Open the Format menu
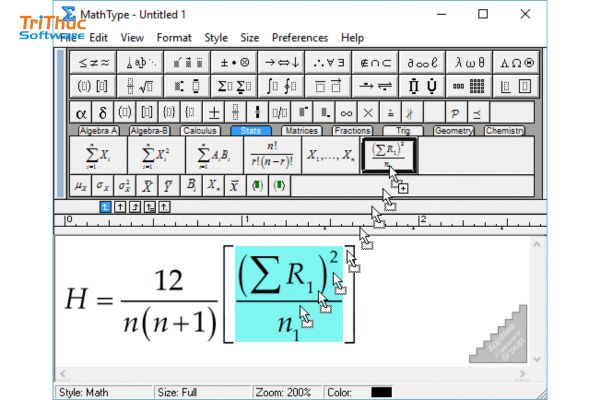 tap(174, 38)
